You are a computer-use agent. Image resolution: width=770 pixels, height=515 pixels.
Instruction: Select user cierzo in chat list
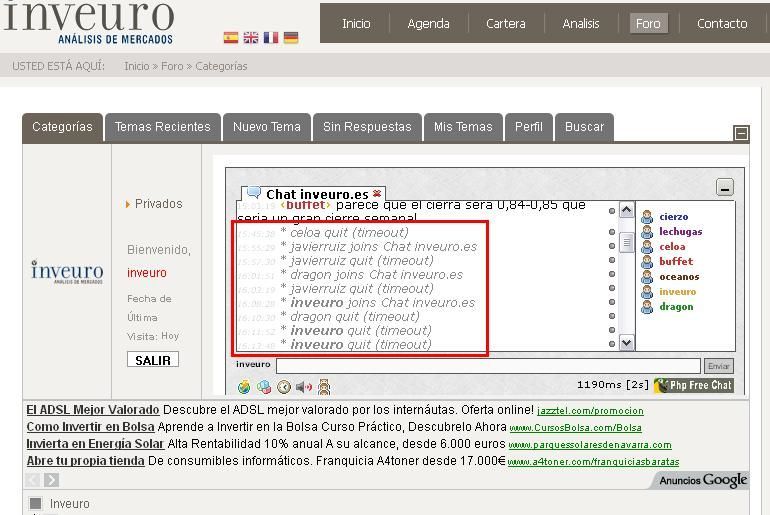point(673,217)
